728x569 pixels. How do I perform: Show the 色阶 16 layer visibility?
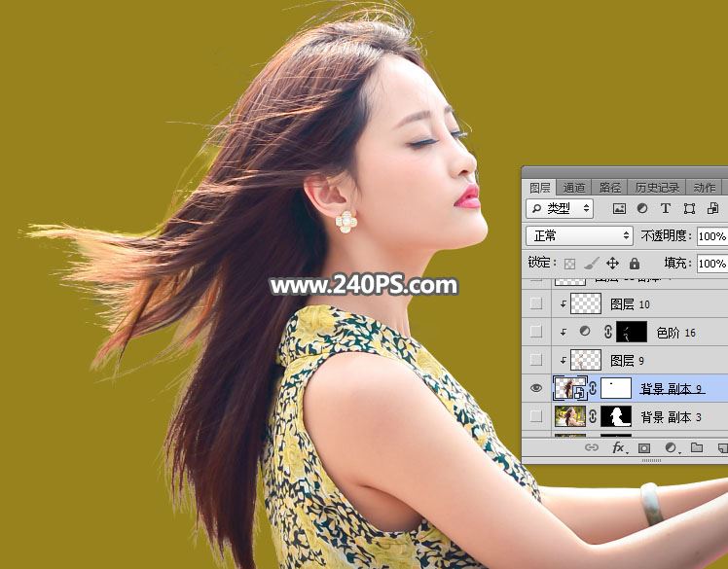pos(536,332)
